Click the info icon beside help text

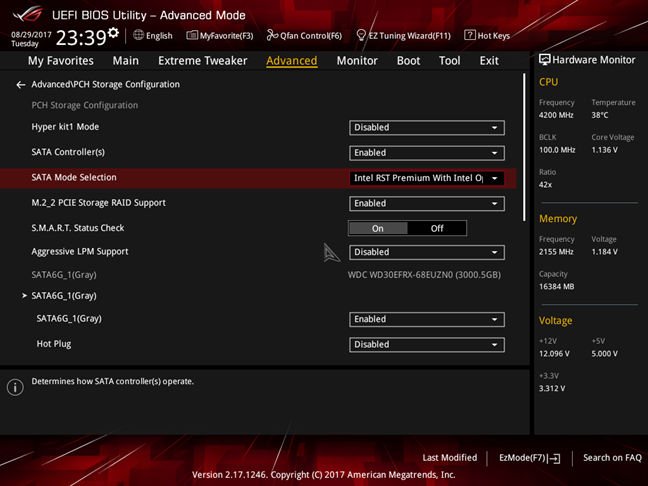point(15,387)
